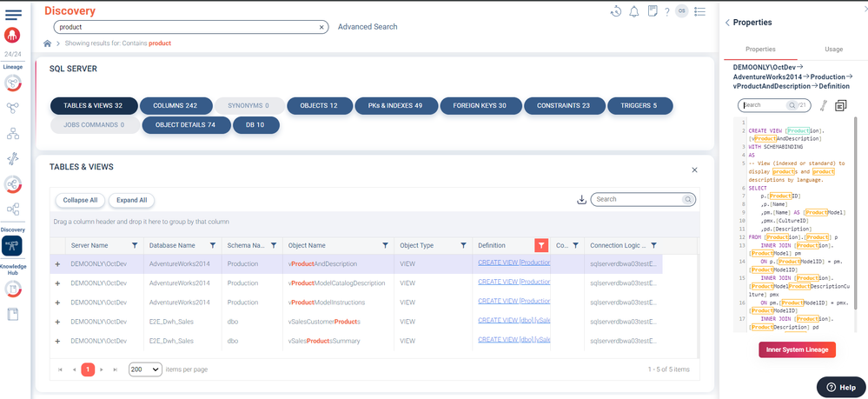Viewport: 868px width, 399px height.
Task: Open the history clock icon in header
Action: [616, 11]
